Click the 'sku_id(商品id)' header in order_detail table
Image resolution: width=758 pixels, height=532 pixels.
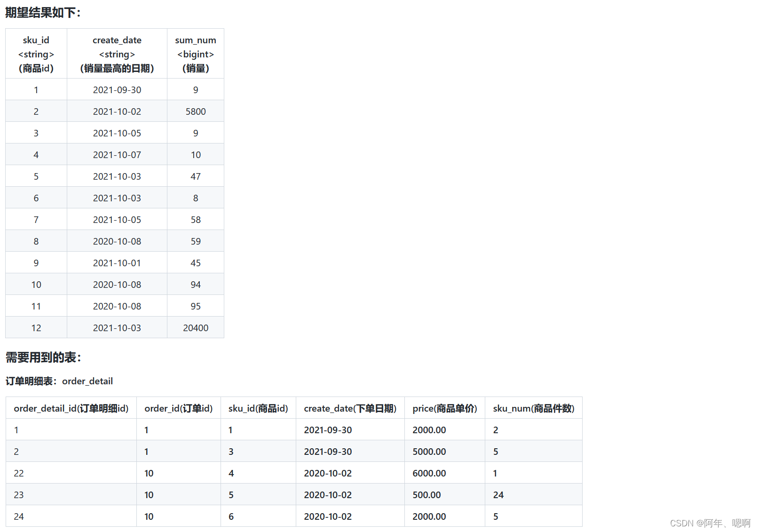click(258, 408)
